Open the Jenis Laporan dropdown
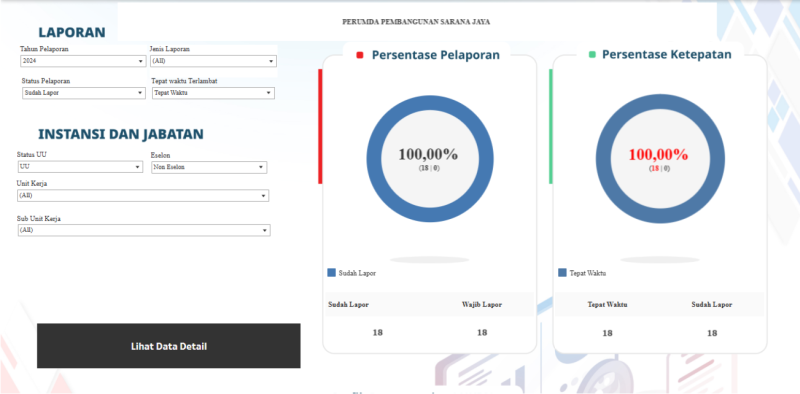 213,61
